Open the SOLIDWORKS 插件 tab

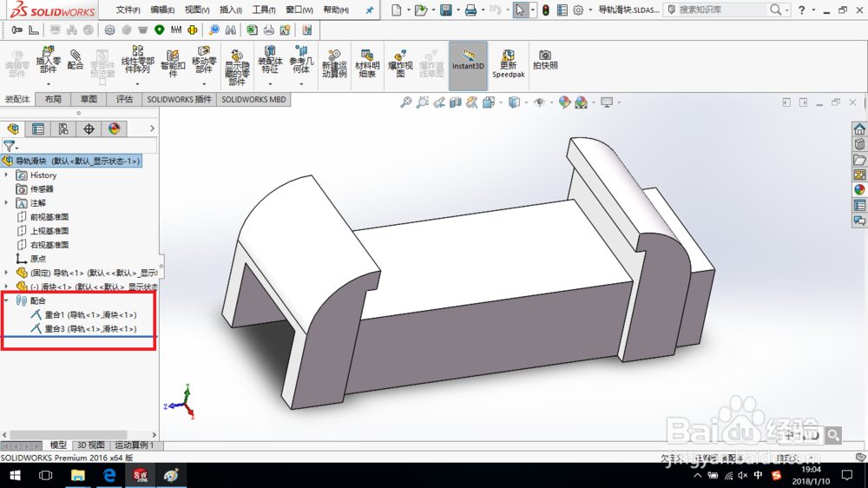[179, 99]
